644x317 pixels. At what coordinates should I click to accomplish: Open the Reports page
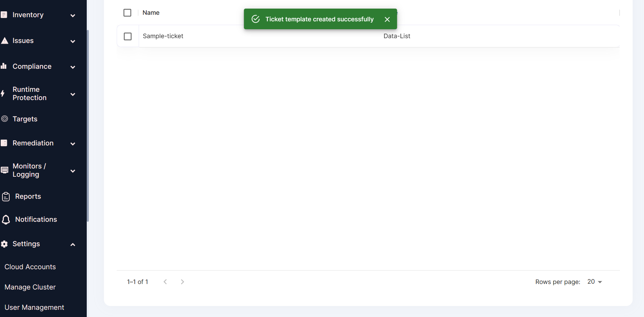tap(28, 196)
